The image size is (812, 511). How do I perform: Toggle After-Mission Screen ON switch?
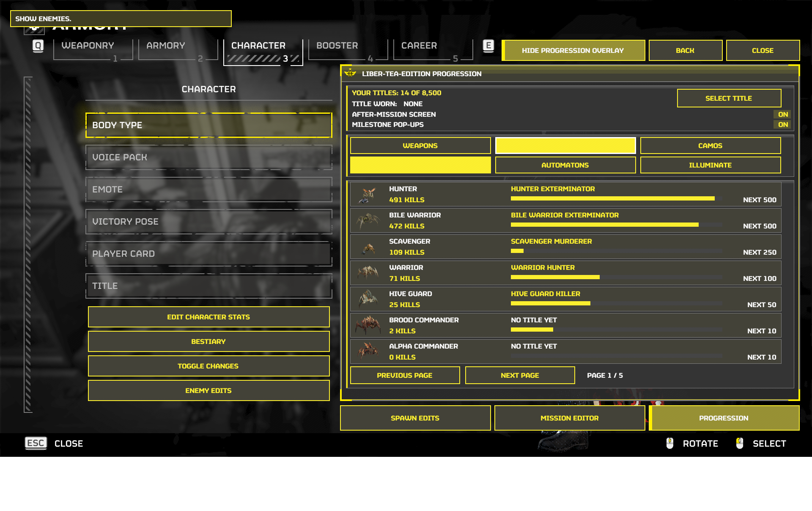point(783,114)
